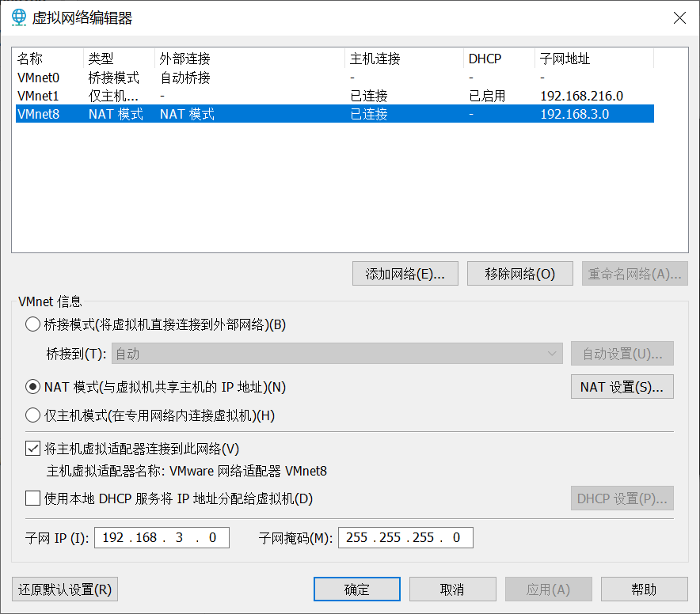The height and width of the screenshot is (614, 700).
Task: Click the 子网 IP input field
Action: [162, 537]
